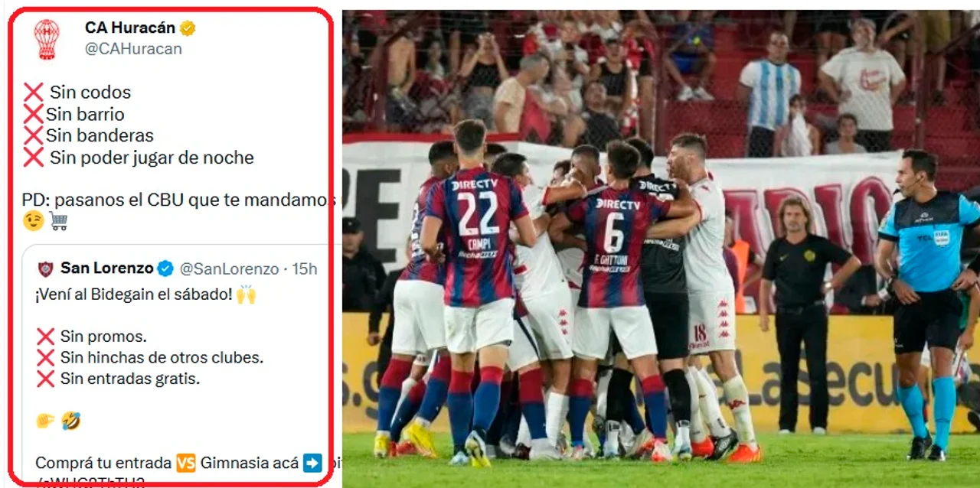Click the San Lorenzo crest avatar
This screenshot has width=980, height=488.
46,268
